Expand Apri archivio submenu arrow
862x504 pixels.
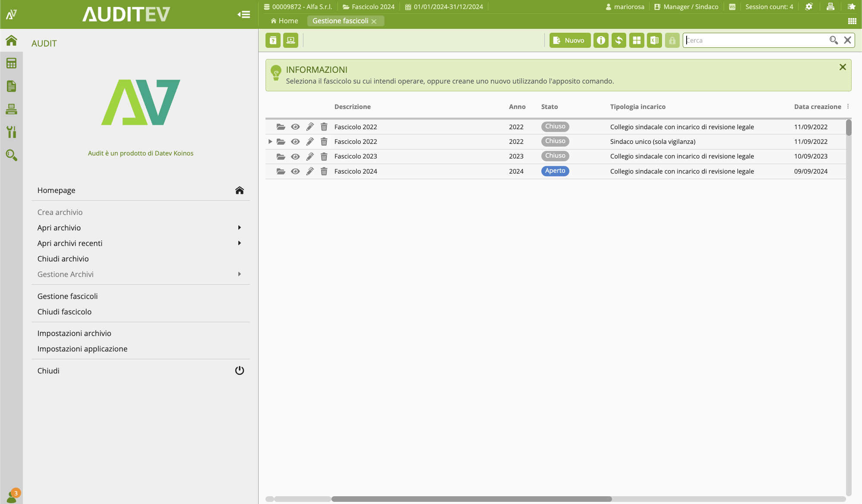click(x=240, y=227)
